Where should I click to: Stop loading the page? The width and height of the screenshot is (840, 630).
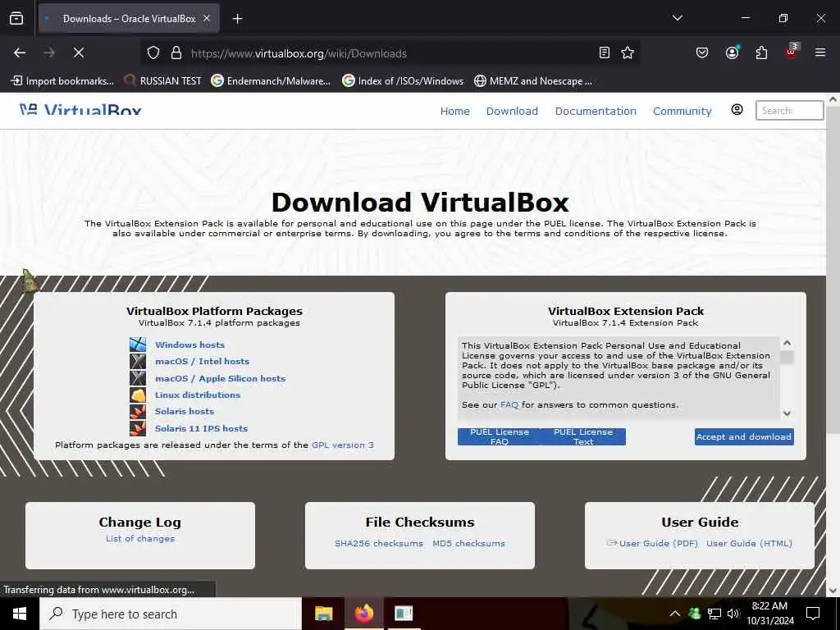pos(79,52)
